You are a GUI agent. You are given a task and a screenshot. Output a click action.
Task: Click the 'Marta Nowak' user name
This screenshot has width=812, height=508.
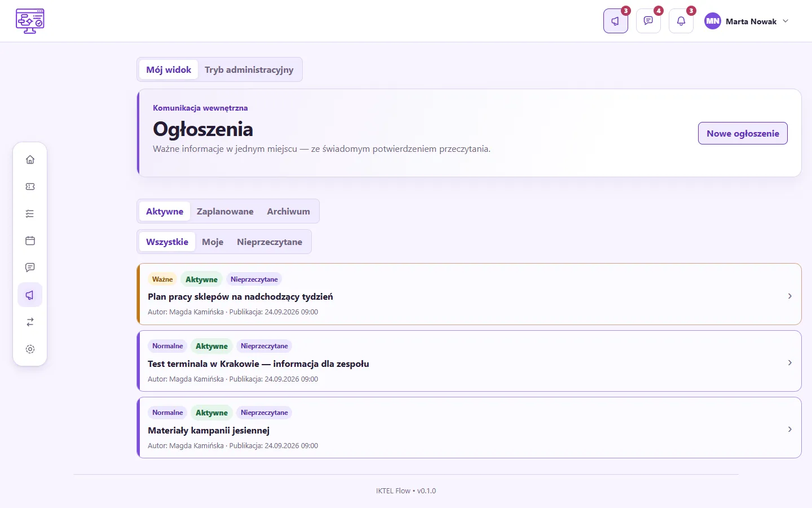coord(751,21)
